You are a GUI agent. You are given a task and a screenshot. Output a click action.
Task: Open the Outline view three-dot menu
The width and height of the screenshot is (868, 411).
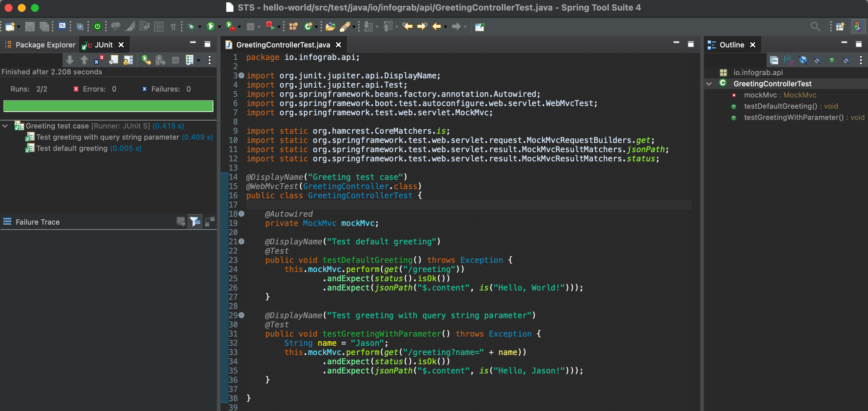pyautogui.click(x=860, y=60)
